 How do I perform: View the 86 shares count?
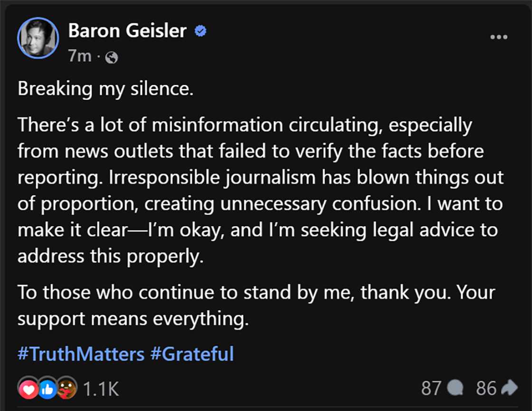pos(486,389)
